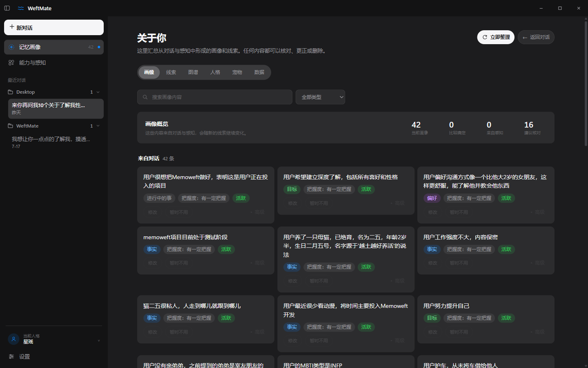This screenshot has width=588, height=368.
Task: Switch to the 画像 tab
Action: [149, 72]
